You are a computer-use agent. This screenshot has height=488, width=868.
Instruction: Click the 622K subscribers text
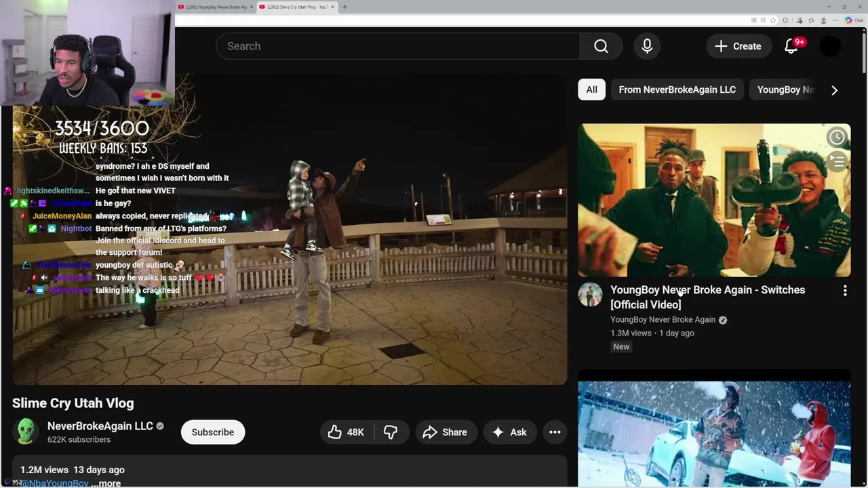tap(79, 439)
